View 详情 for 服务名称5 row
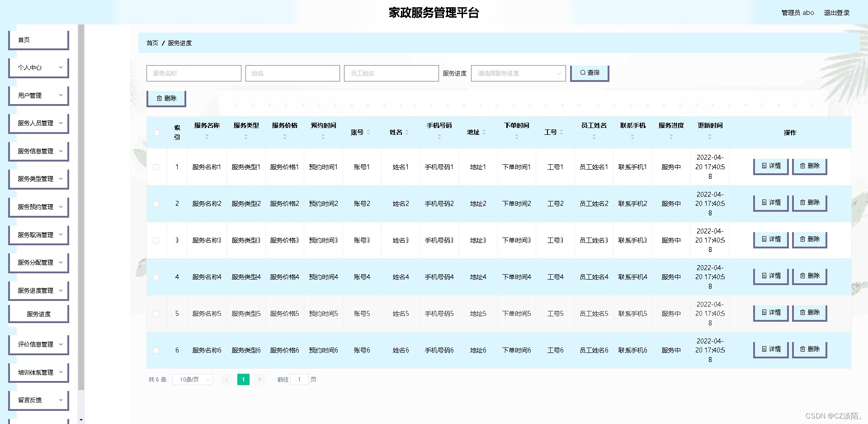The height and width of the screenshot is (424, 868). pyautogui.click(x=771, y=313)
